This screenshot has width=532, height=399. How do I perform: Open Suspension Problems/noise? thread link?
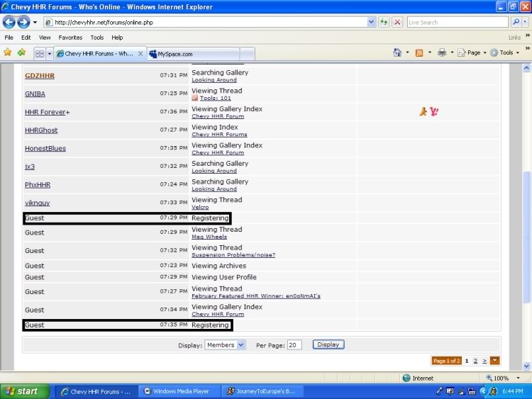click(x=233, y=255)
